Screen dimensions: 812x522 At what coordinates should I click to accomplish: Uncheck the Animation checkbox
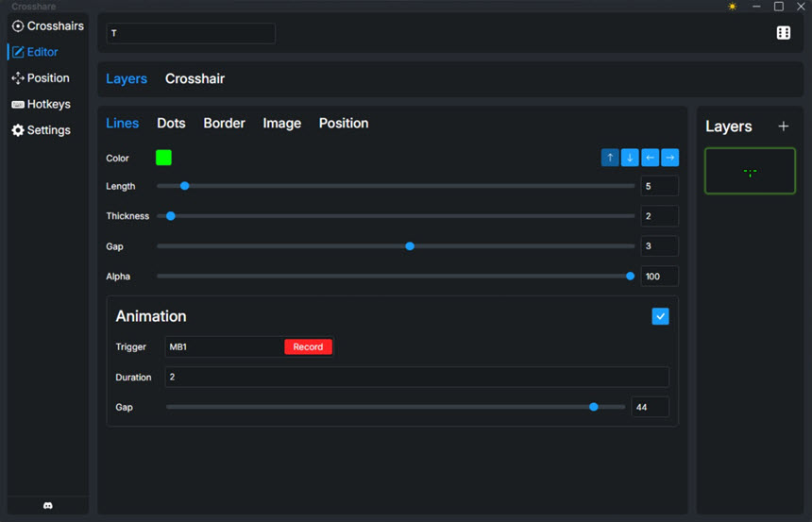click(x=660, y=316)
